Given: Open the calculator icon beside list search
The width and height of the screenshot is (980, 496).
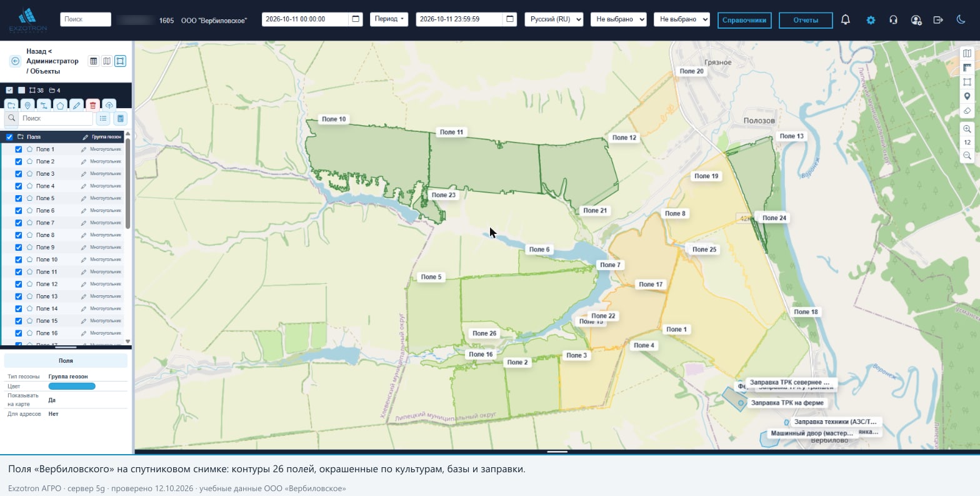Looking at the screenshot, I should pyautogui.click(x=121, y=118).
